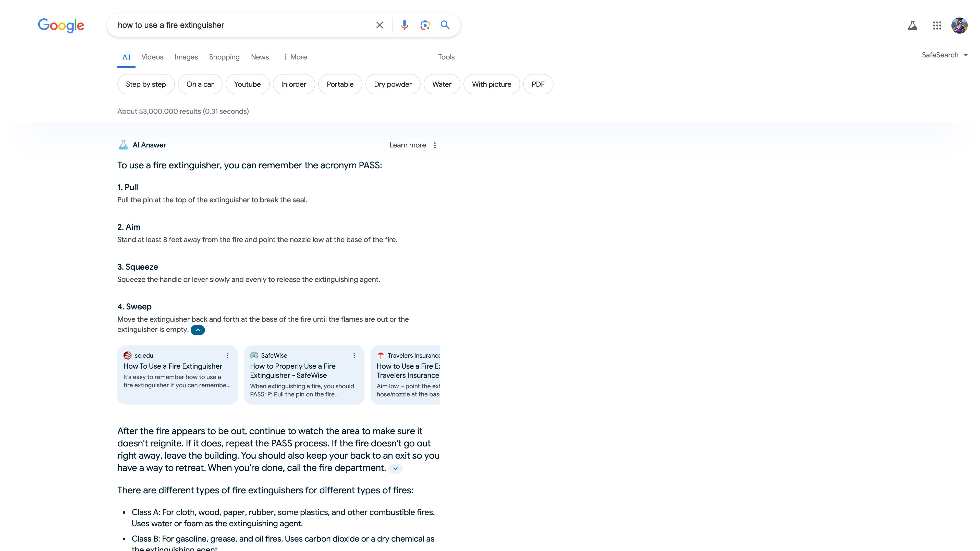Switch to the Videos tab
980x551 pixels.
click(152, 57)
